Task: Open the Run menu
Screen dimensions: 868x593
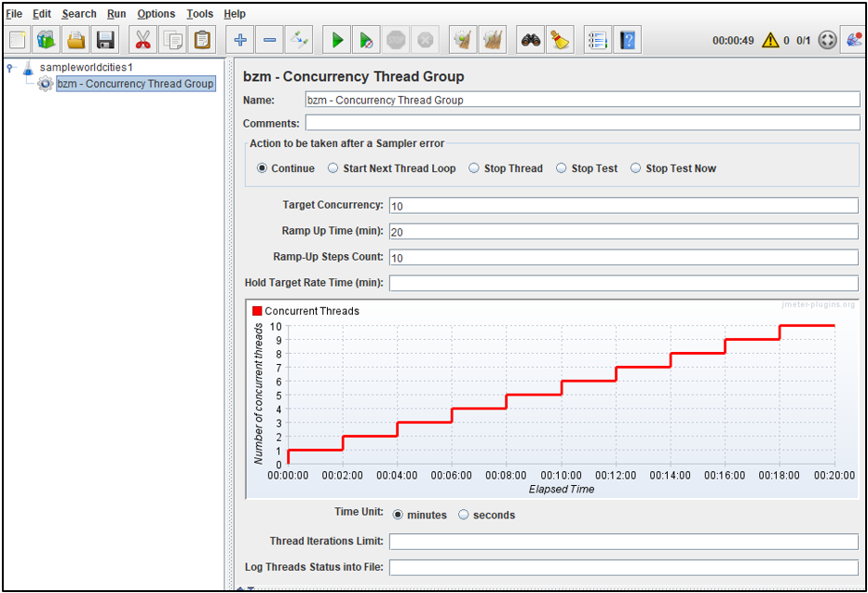Action: pos(116,14)
